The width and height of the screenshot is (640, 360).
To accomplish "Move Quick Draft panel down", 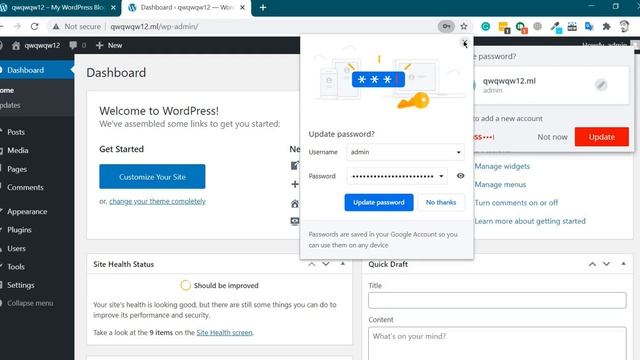I will coord(606,264).
